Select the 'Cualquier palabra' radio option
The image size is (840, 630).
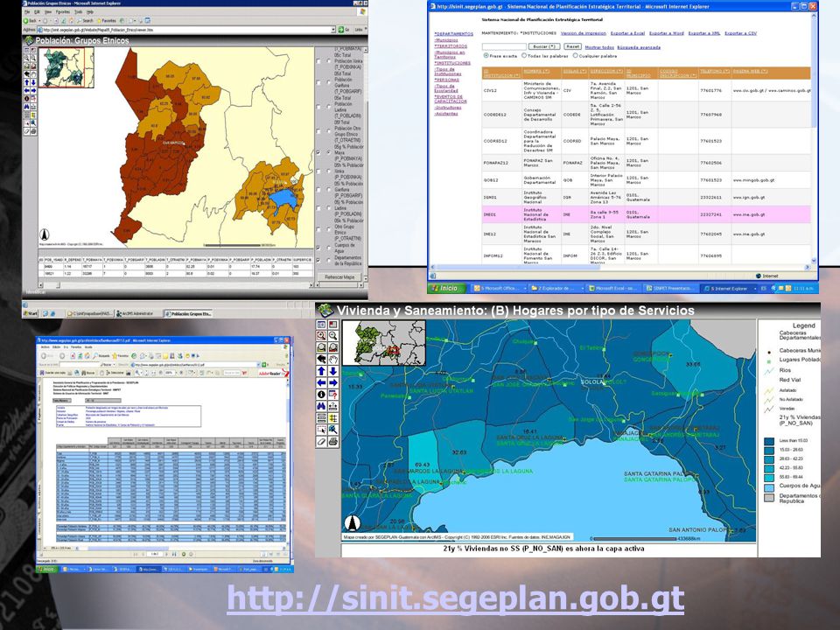(x=576, y=56)
